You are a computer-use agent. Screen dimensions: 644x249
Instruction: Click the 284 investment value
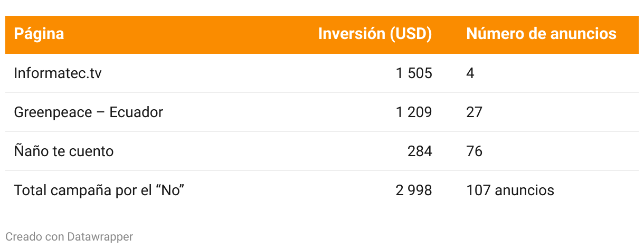point(420,151)
